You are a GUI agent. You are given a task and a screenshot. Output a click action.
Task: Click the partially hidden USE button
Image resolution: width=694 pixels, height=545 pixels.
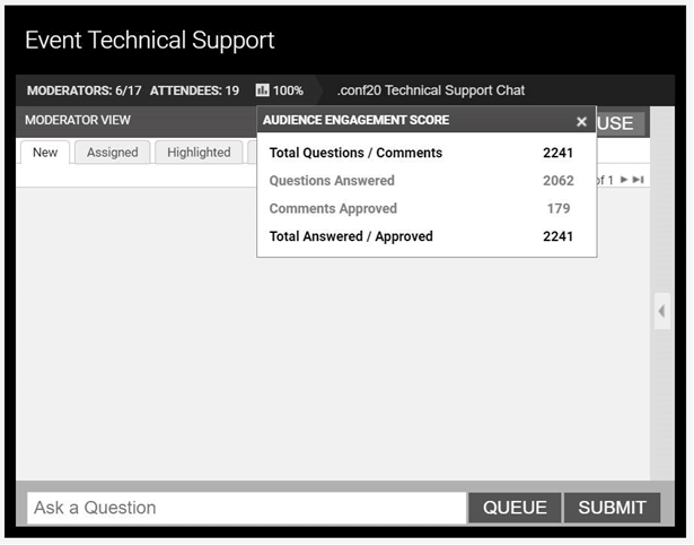tap(620, 123)
